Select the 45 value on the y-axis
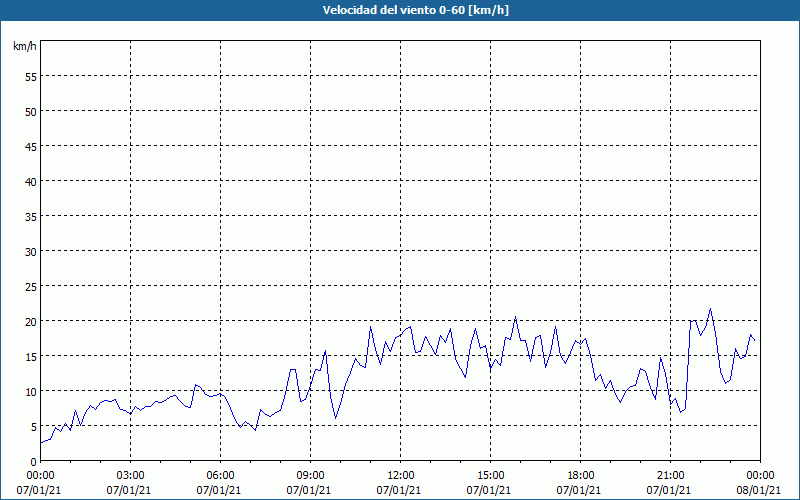The image size is (800, 500). pos(31,146)
